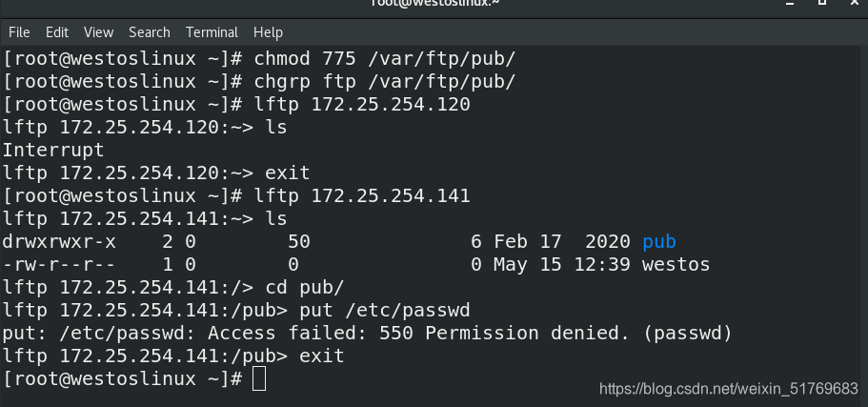Open the Search menu
Image resolution: width=868 pixels, height=407 pixels.
pyautogui.click(x=150, y=32)
